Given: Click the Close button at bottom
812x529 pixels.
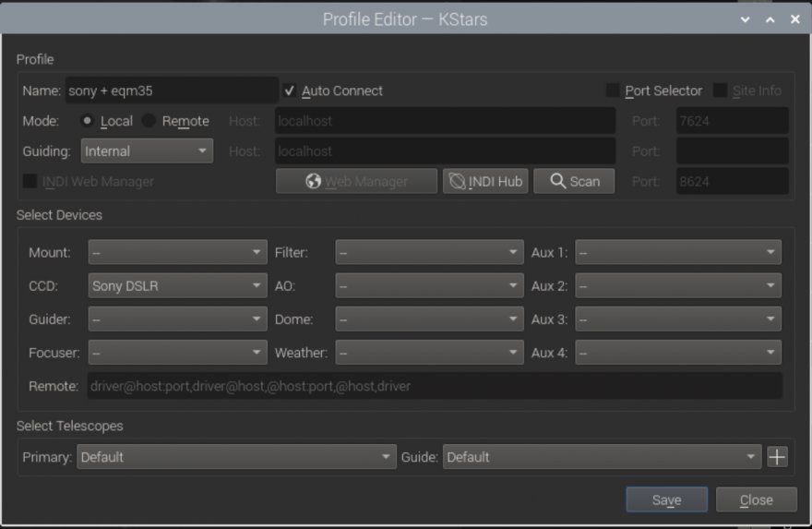Looking at the screenshot, I should pos(756,499).
